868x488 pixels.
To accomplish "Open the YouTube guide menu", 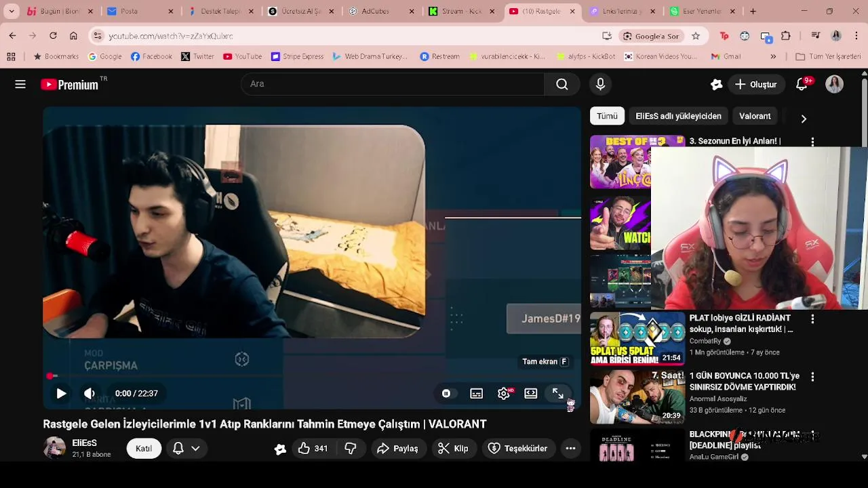I will tap(20, 84).
